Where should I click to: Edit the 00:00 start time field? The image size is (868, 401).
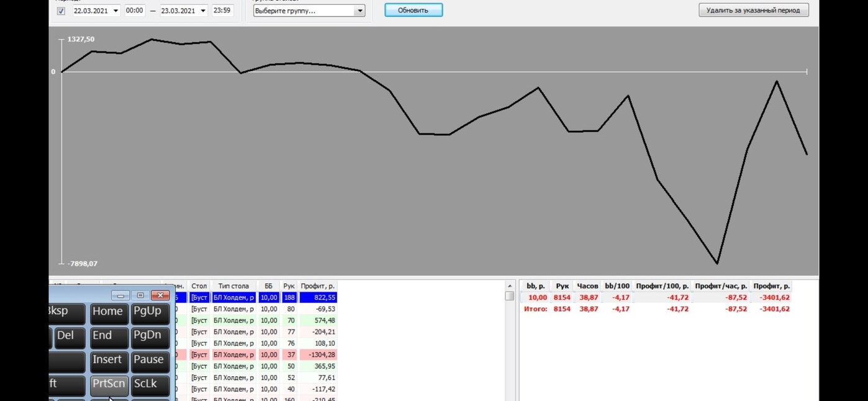[135, 11]
